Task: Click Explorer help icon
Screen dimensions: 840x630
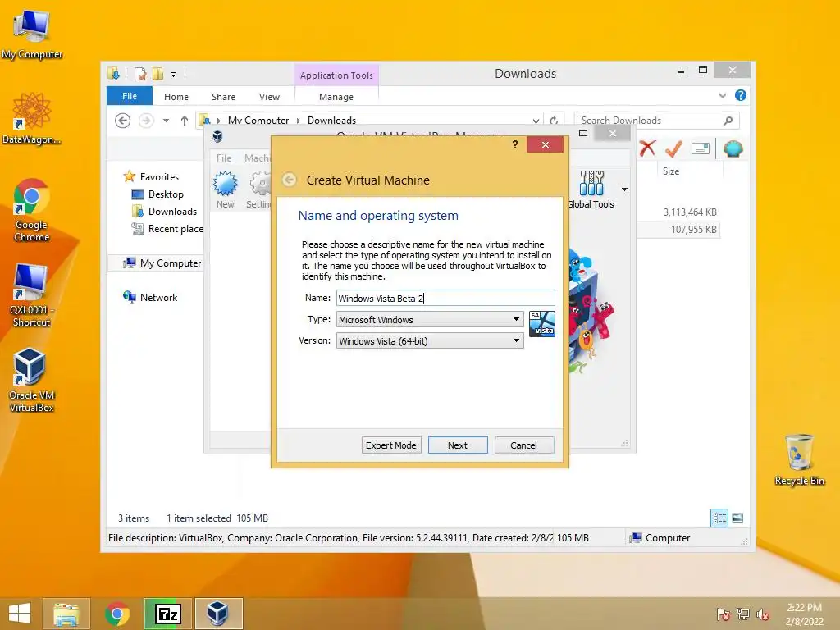Action: (x=741, y=95)
